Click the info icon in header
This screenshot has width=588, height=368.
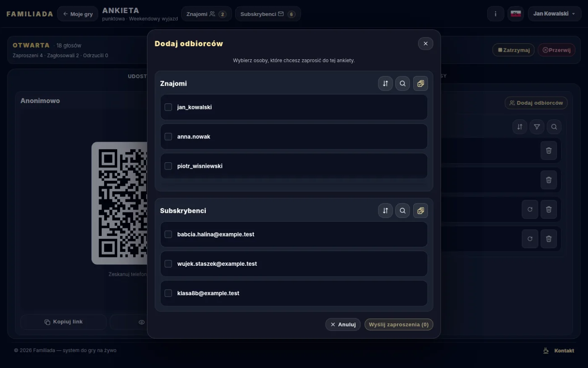tap(496, 14)
